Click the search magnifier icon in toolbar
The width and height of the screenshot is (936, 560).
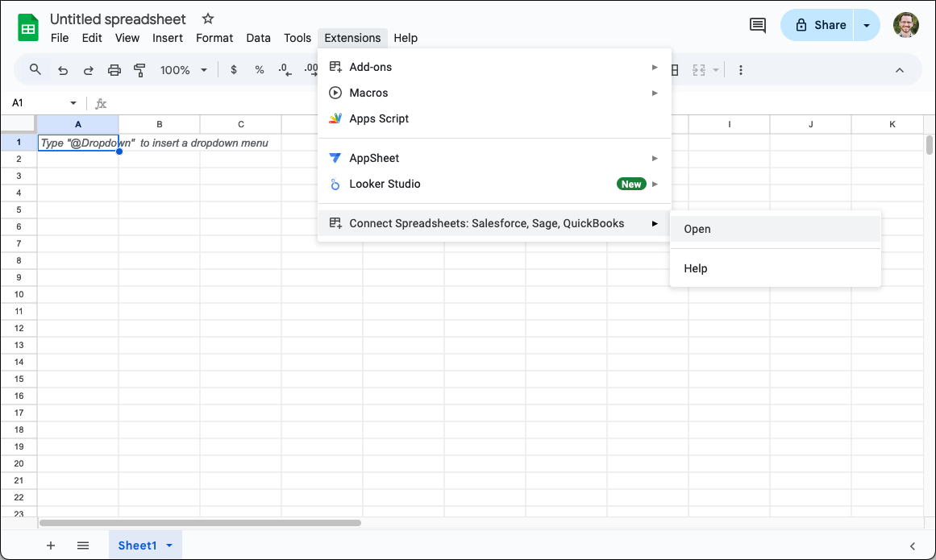point(35,70)
